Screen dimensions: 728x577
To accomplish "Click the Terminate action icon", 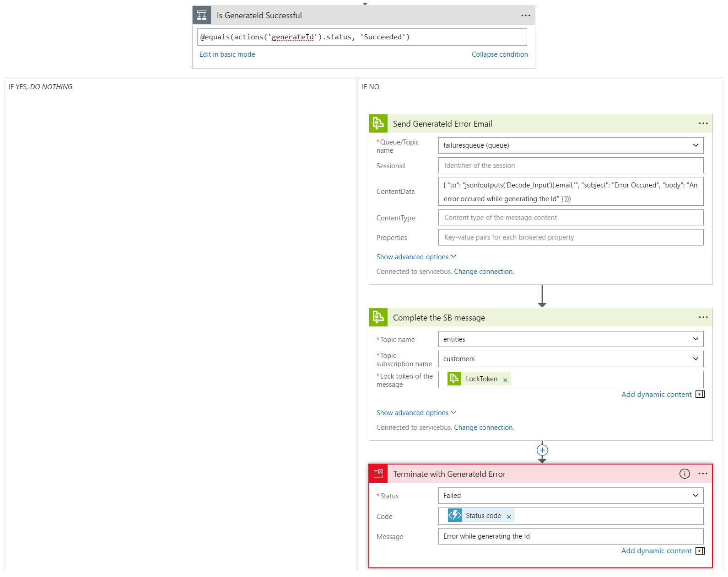I will (378, 474).
